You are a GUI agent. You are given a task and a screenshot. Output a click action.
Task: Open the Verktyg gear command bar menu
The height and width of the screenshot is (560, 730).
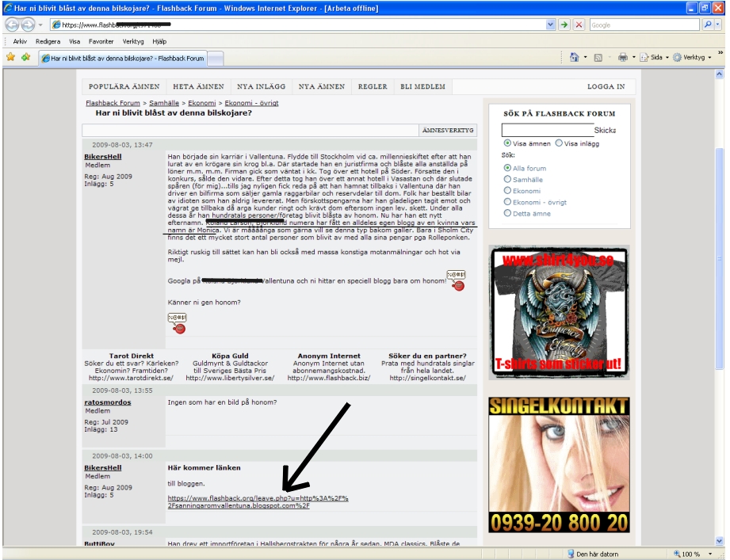click(692, 57)
